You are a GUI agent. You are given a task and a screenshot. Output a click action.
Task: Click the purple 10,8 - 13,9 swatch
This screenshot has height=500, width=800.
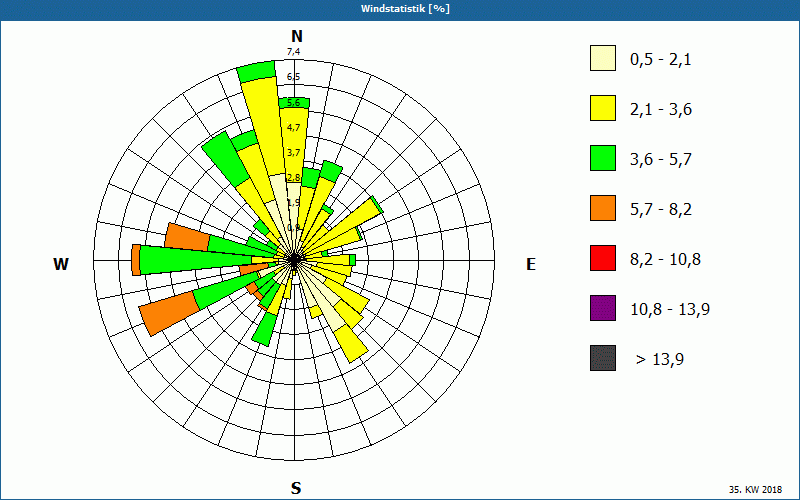[x=603, y=308]
